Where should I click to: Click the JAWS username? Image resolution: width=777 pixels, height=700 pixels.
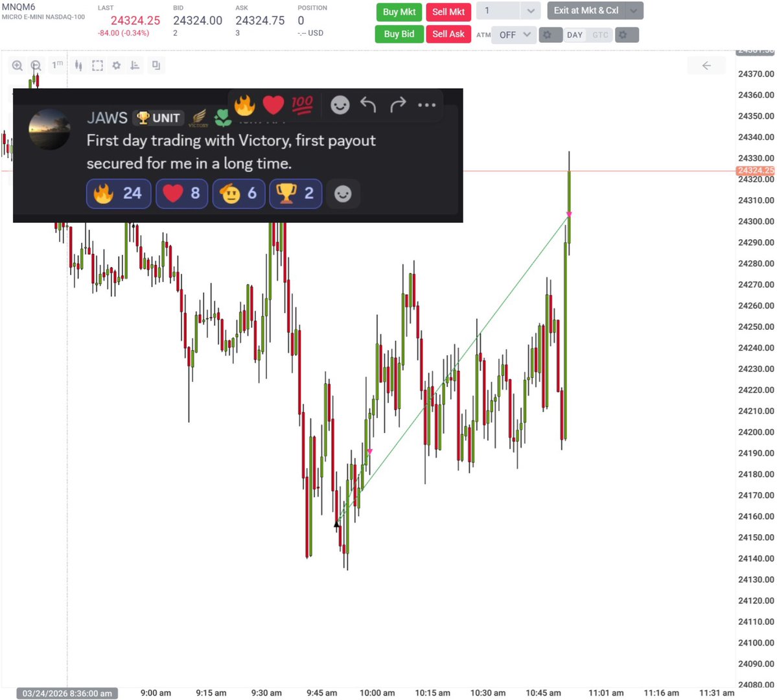(107, 118)
